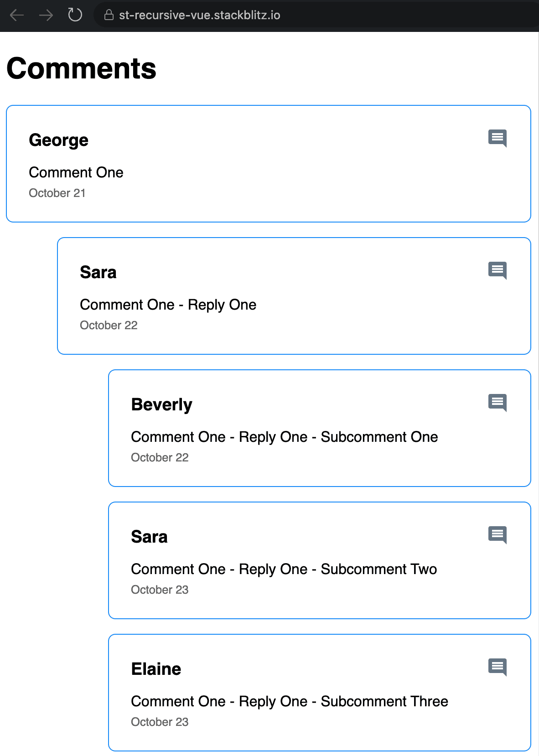Click the October 23 date under Subcomment Two
Viewport: 539px width, 756px height.
(x=160, y=590)
